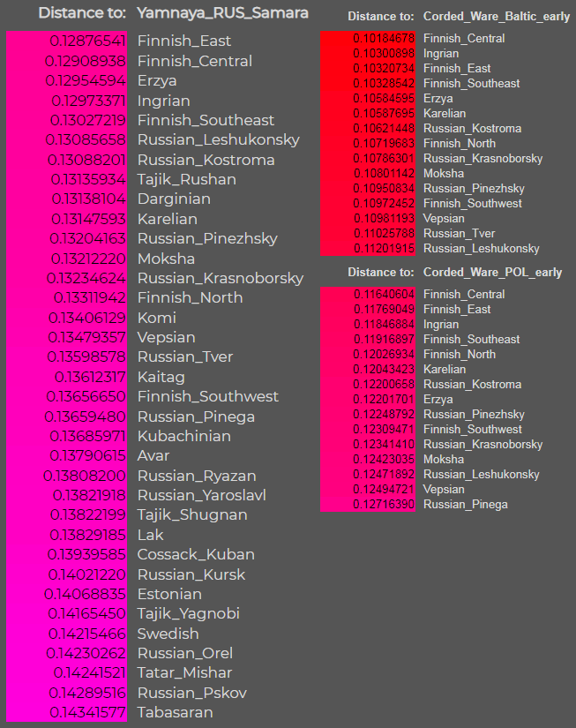Select Finnish_East next to 0.10320734
This screenshot has height=728, width=576.
tap(457, 69)
